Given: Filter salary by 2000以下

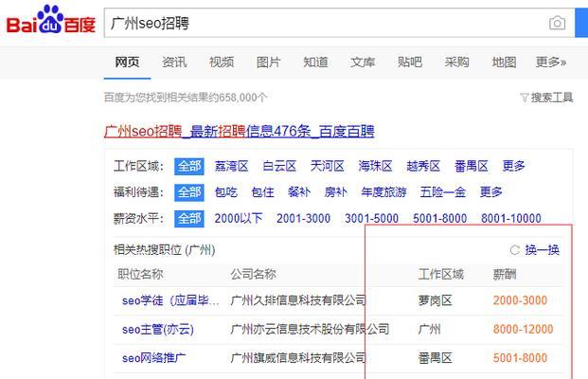Looking at the screenshot, I should click(x=239, y=218).
